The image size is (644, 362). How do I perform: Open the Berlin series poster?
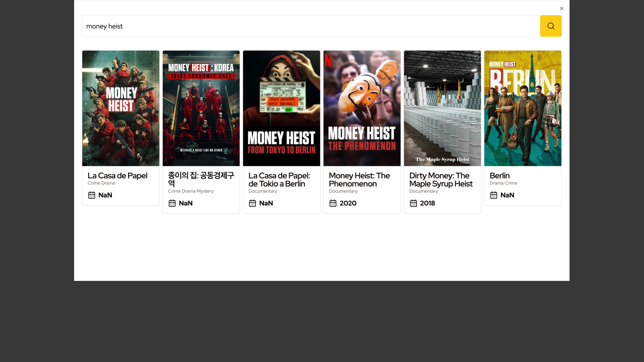click(523, 108)
